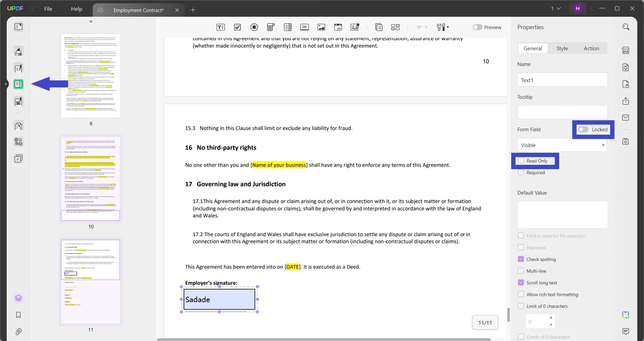
Task: Open the comments chat icon
Action: [626, 332]
